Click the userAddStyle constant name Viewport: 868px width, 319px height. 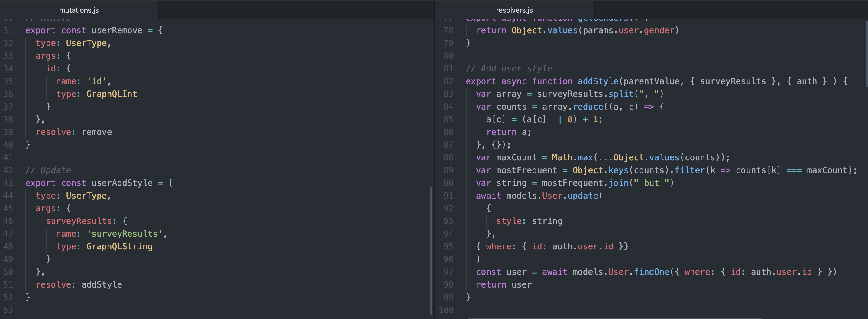pyautogui.click(x=122, y=183)
